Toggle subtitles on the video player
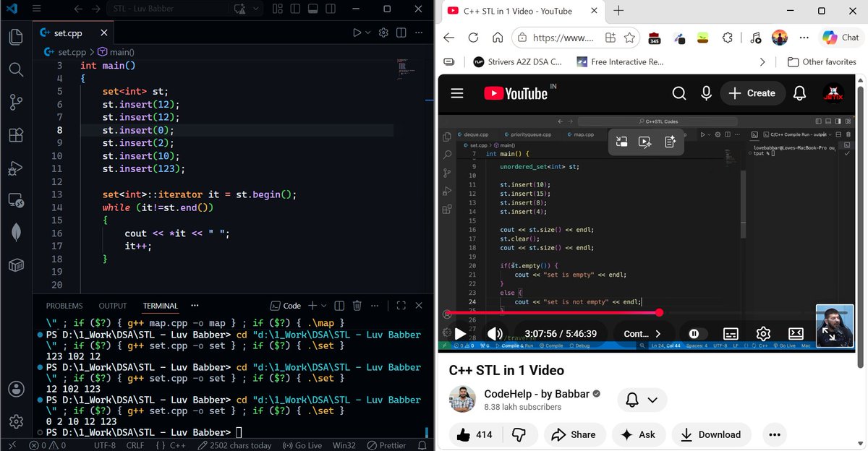The width and height of the screenshot is (868, 451). (x=731, y=333)
